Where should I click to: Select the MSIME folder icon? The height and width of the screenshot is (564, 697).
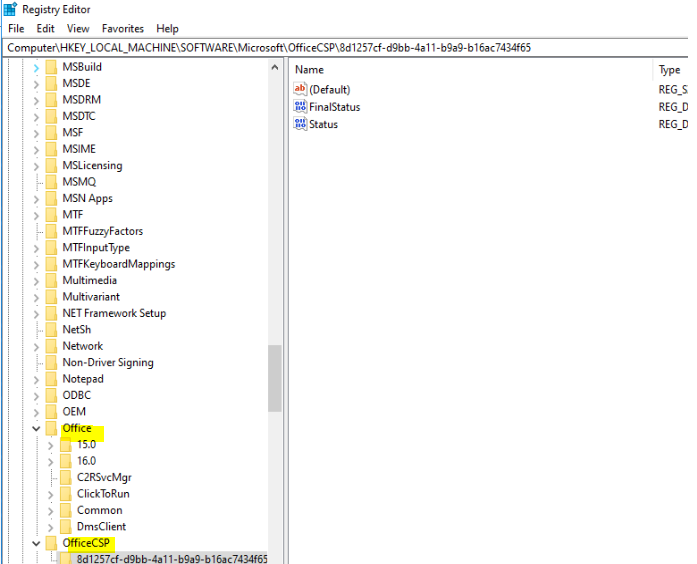pos(52,149)
